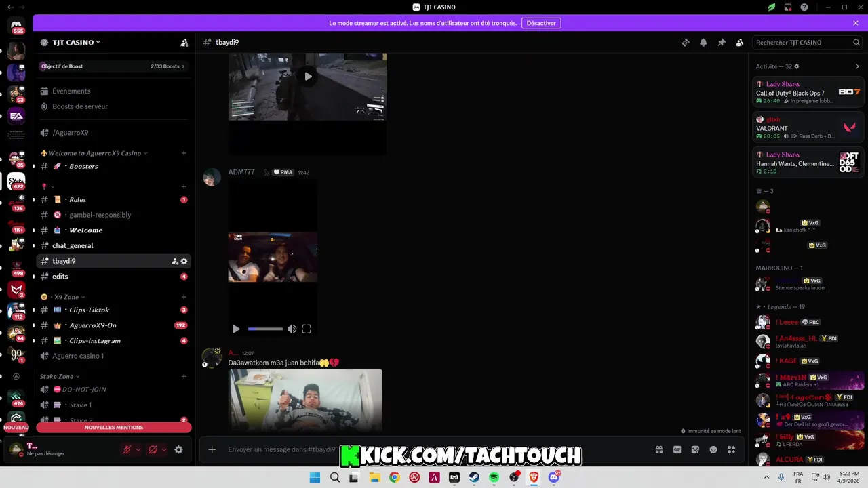This screenshot has width=868, height=488.
Task: Open the Threads (fils) icon in header
Action: tap(685, 42)
